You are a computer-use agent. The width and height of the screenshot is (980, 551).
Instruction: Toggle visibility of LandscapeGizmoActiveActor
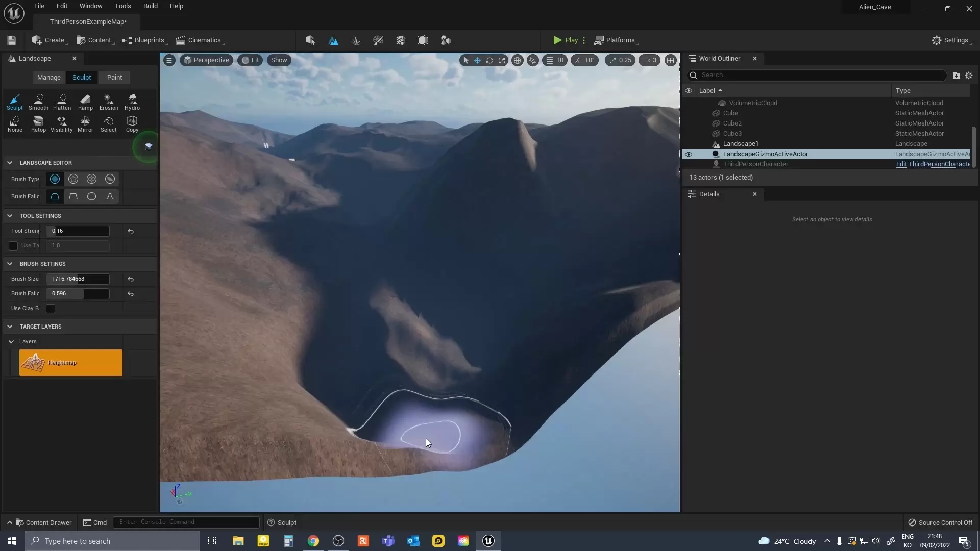(x=688, y=154)
